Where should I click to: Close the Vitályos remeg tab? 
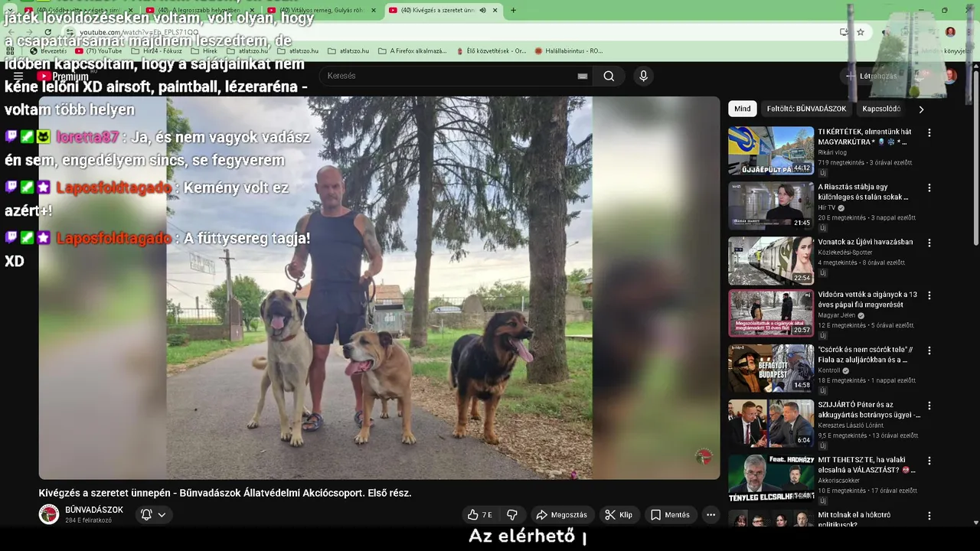[374, 10]
